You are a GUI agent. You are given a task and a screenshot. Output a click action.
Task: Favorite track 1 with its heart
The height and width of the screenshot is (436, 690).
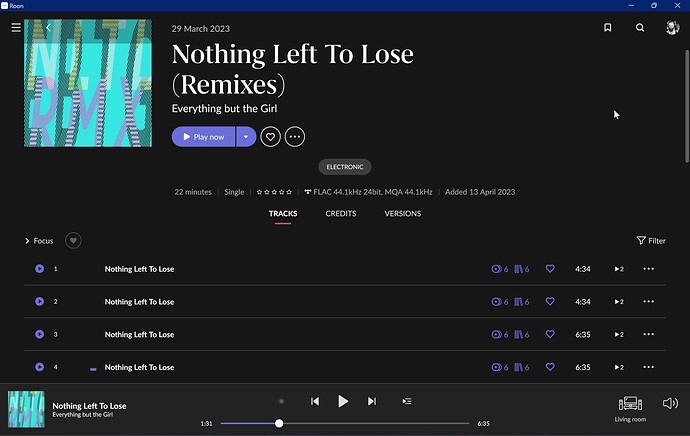550,268
